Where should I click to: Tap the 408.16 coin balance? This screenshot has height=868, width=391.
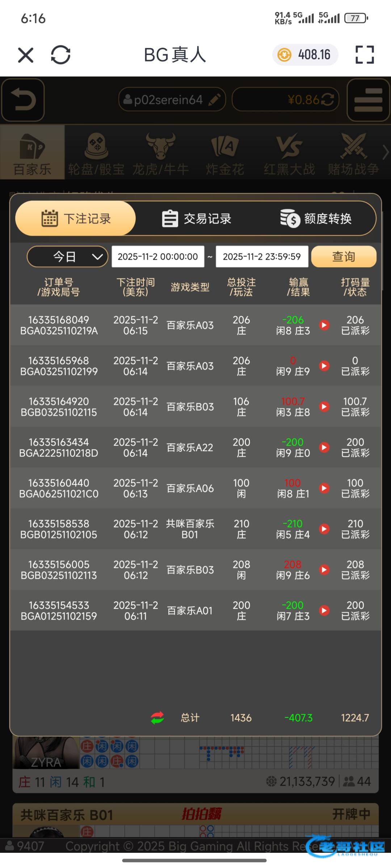tap(305, 55)
